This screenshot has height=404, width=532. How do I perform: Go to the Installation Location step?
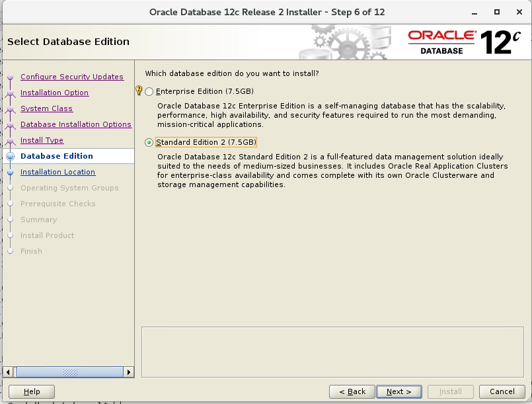coord(58,172)
